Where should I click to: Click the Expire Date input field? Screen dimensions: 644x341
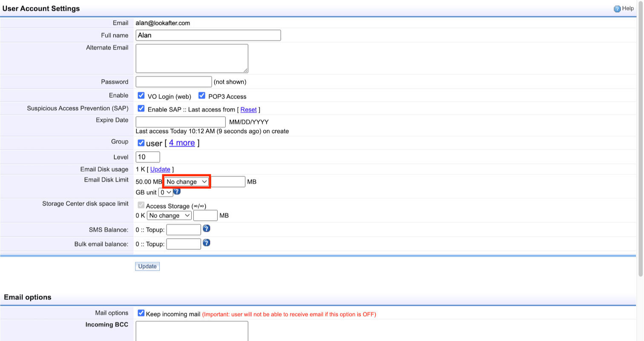click(x=180, y=122)
